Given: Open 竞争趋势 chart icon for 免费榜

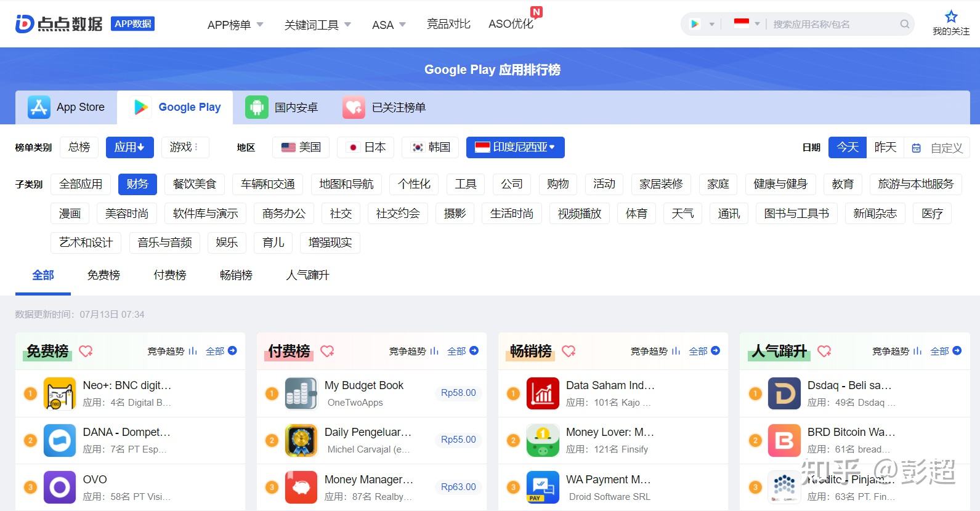Looking at the screenshot, I should [193, 351].
